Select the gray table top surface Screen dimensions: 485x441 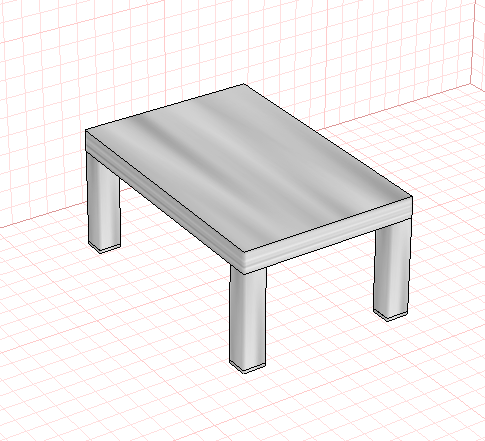(x=248, y=167)
